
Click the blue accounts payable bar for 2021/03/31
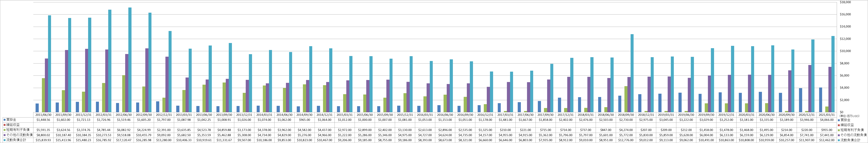coord(820,100)
